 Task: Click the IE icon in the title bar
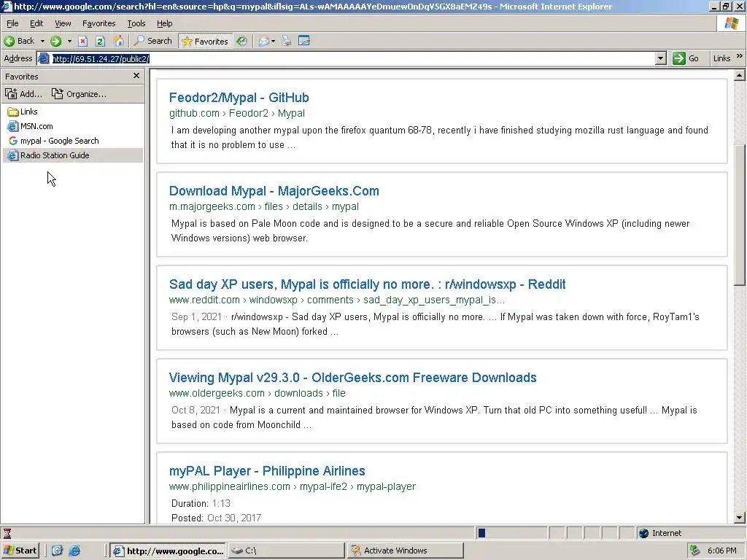click(x=7, y=6)
